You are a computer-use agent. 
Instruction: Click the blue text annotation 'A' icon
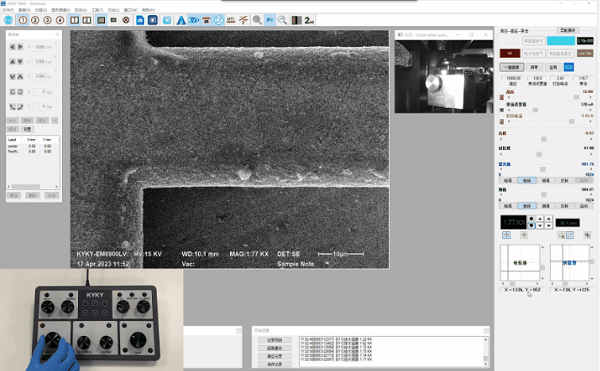181,20
